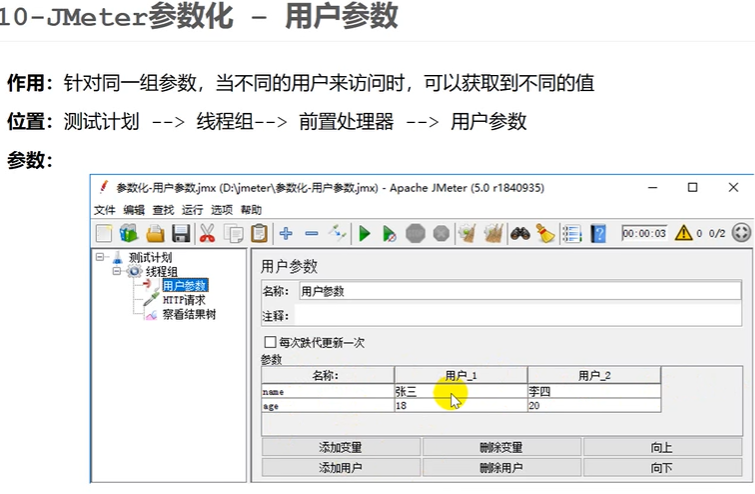755x494 pixels.
Task: Click the 注释 input field
Action: (518, 315)
